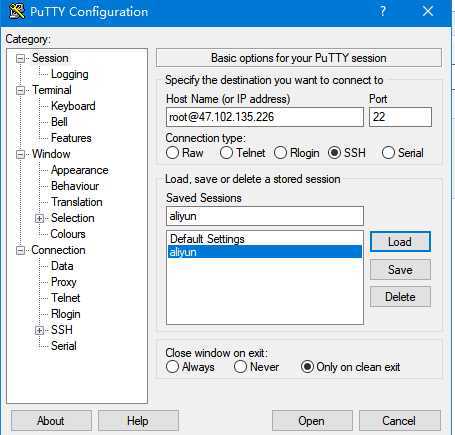
Task: Choose Telnet connection type radio
Action: 226,153
